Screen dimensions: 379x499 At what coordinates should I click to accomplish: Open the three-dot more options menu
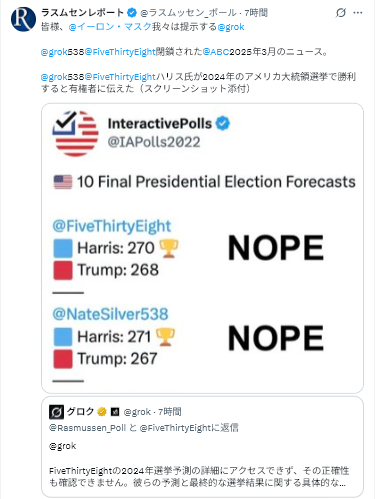click(x=358, y=13)
